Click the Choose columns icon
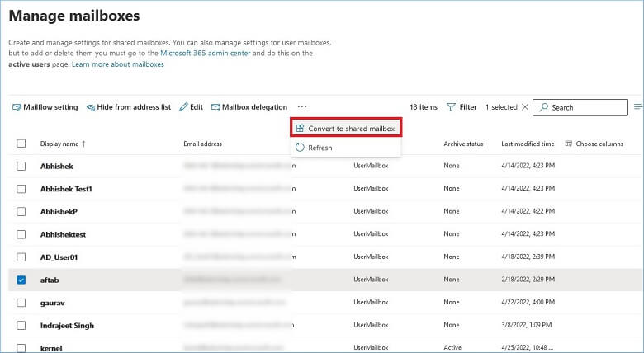 568,144
